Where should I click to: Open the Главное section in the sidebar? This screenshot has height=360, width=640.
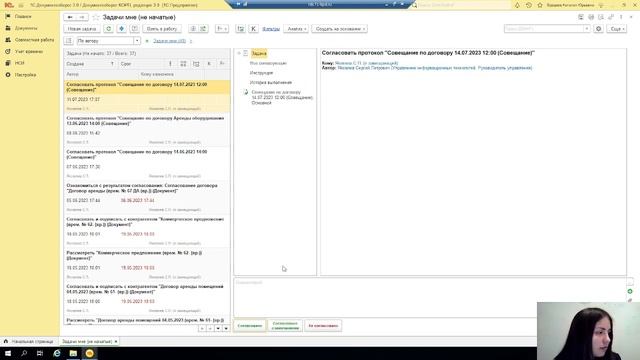(x=23, y=16)
